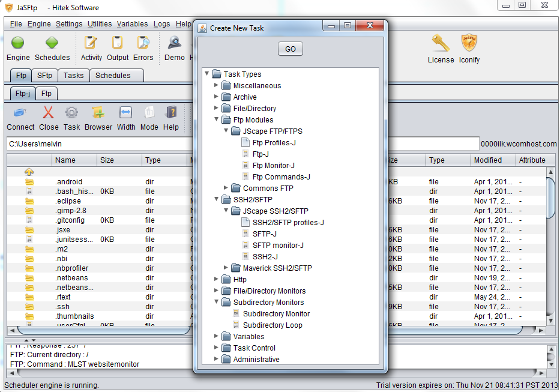Screen dimensions: 560x392
Task: Switch to the Tasks tab
Action: (x=74, y=76)
